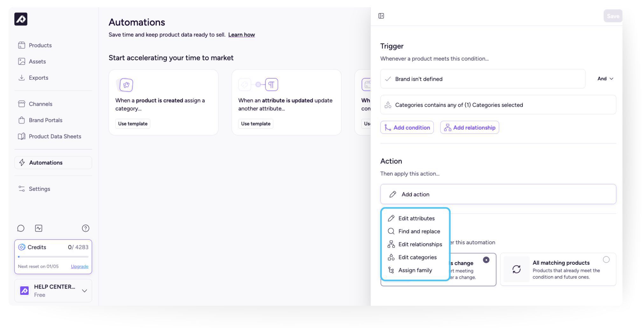
Task: Click the attribute updated template icon
Action: coord(258,85)
